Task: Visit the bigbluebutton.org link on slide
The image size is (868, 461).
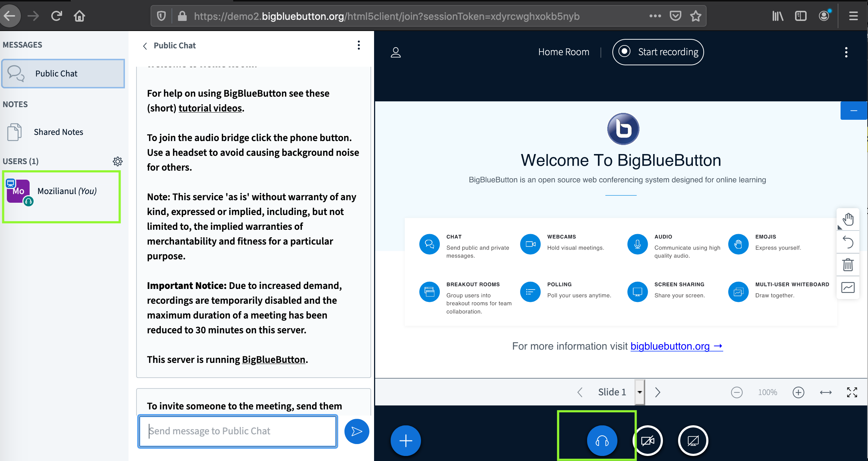Action: point(677,346)
